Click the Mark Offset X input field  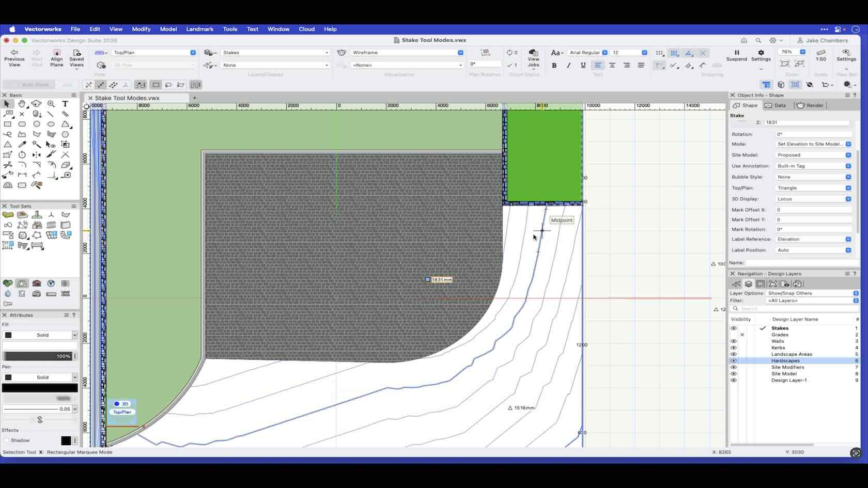pos(814,210)
